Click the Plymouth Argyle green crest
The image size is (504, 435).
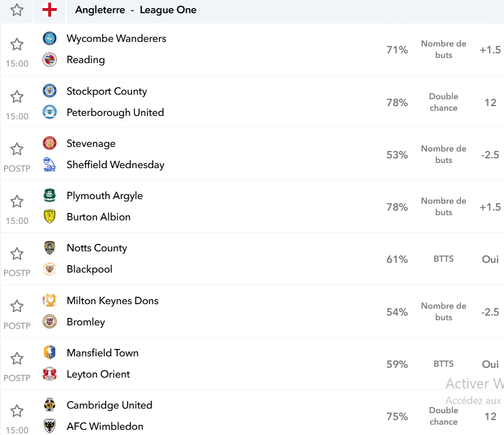[49, 195]
